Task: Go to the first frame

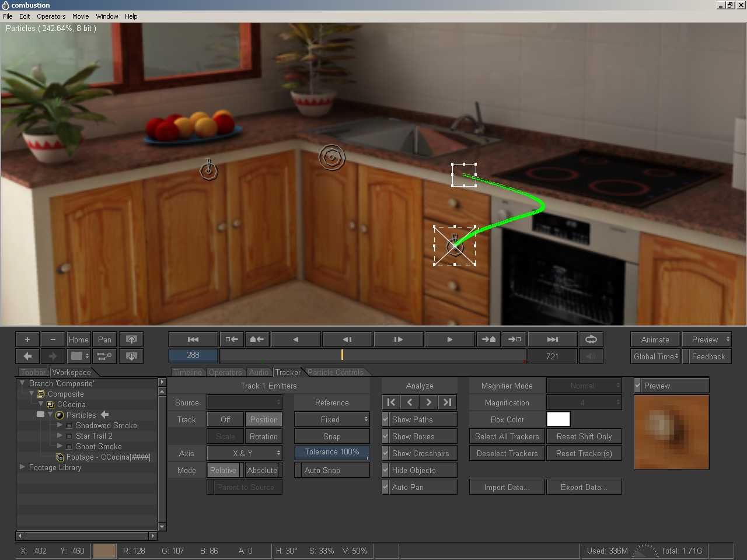Action: [193, 339]
